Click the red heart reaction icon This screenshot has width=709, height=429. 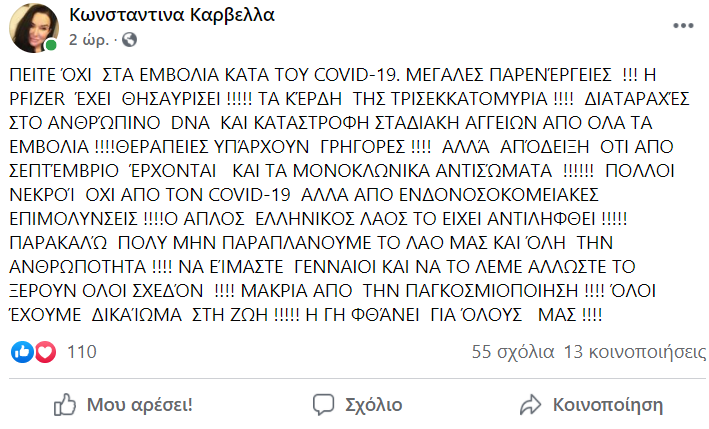44,351
